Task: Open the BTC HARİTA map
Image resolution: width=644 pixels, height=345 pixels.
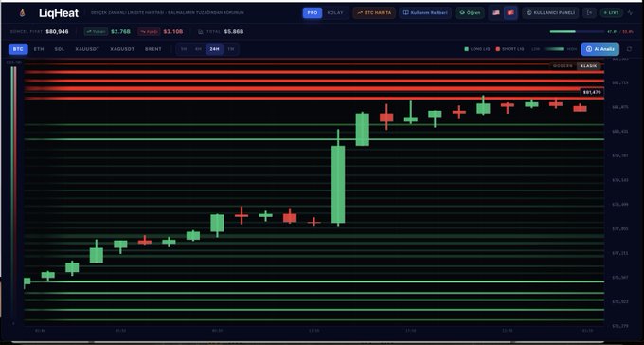Action: (x=374, y=12)
